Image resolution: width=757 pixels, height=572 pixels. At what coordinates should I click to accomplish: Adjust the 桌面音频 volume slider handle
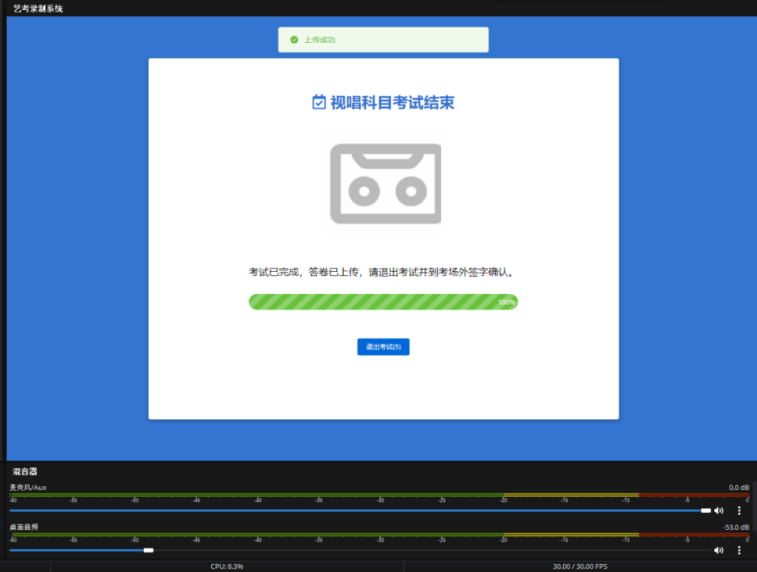tap(149, 550)
